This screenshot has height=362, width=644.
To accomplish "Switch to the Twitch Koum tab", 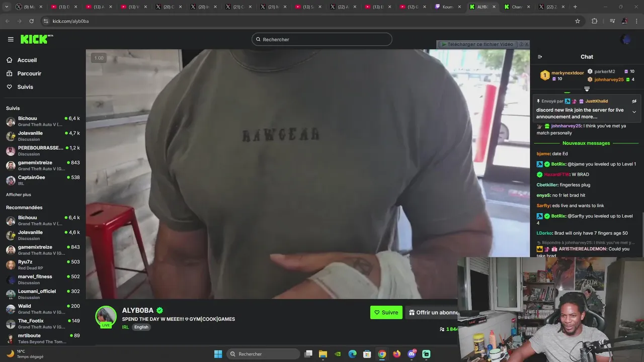I will pyautogui.click(x=448, y=7).
